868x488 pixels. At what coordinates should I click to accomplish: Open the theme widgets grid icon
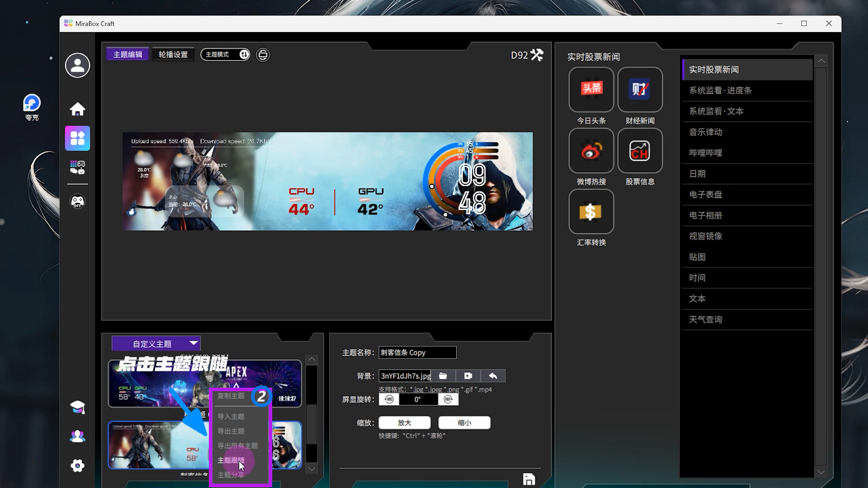(77, 138)
